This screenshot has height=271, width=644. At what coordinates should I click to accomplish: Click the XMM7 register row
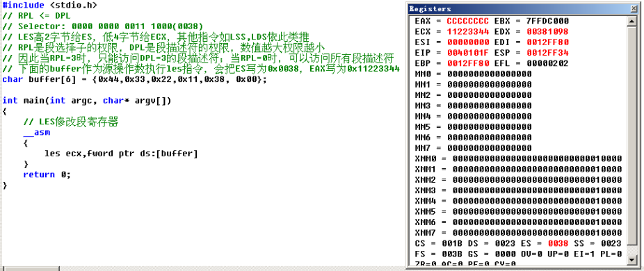518,233
